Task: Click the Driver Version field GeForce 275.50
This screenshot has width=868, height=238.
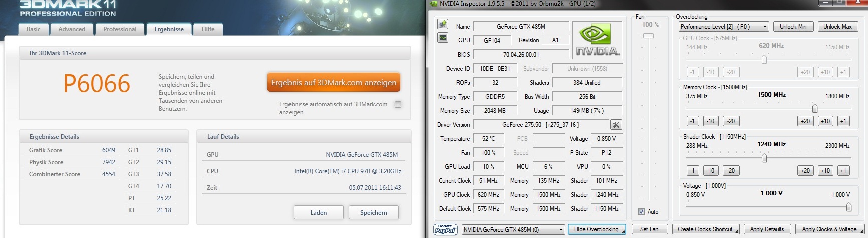Action: (x=540, y=125)
